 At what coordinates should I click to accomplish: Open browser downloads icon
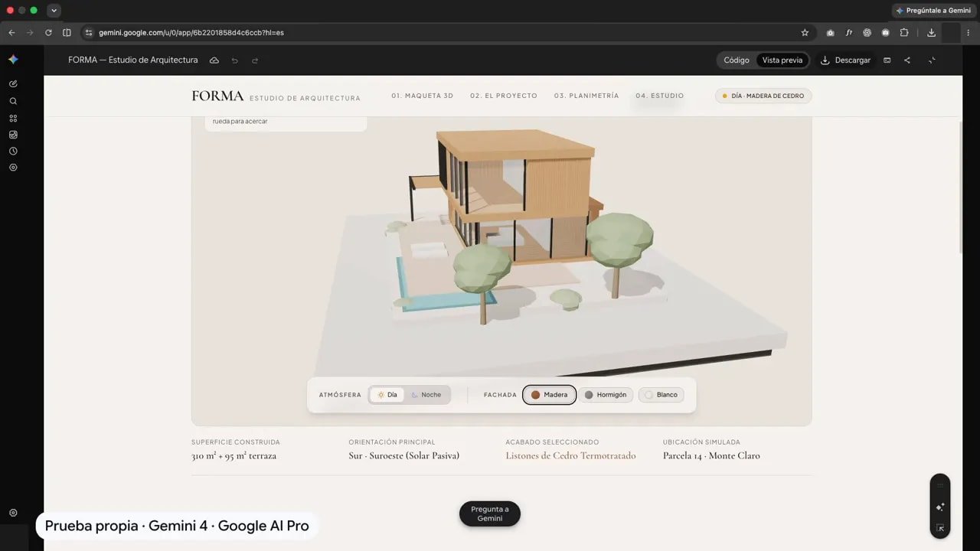coord(931,33)
